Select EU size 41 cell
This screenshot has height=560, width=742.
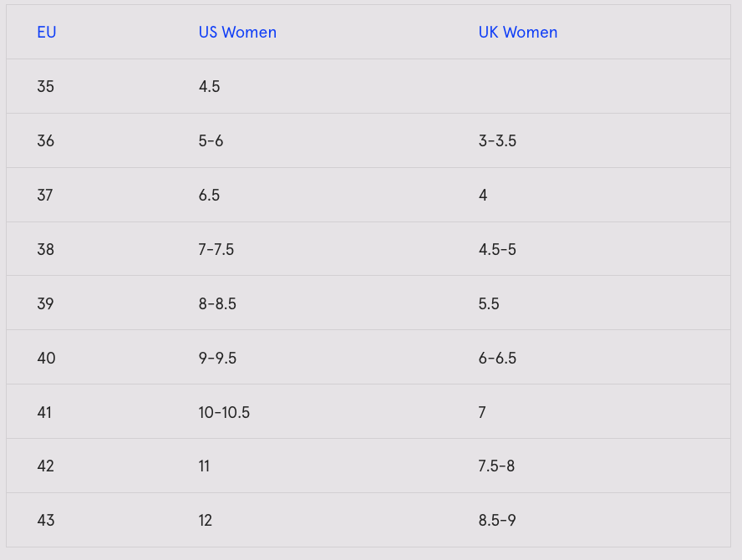(44, 412)
